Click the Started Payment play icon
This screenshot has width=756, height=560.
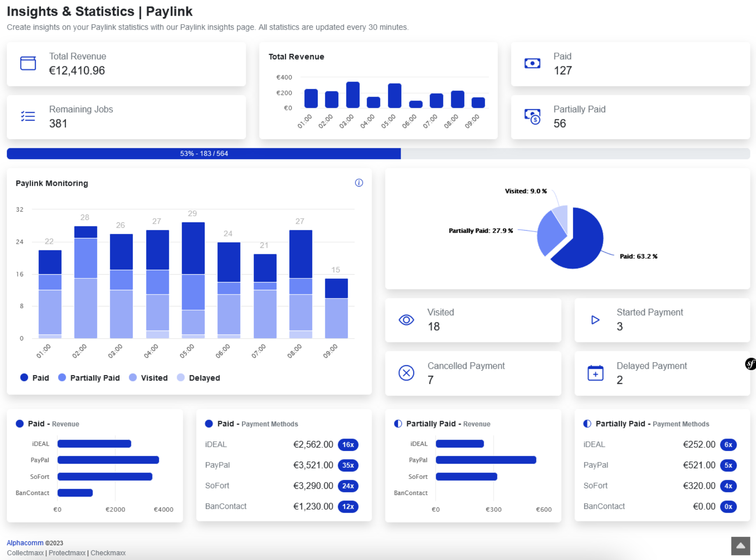pos(595,320)
